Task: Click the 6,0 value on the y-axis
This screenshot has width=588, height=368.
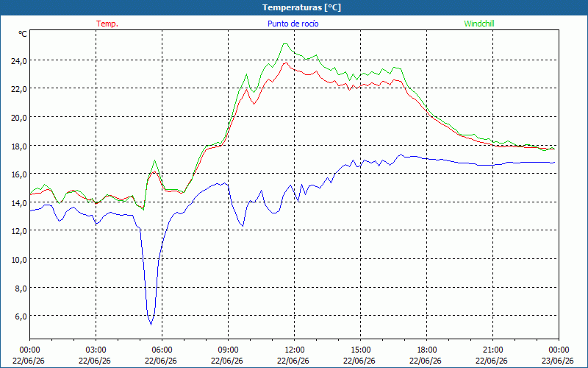Action: pyautogui.click(x=21, y=316)
